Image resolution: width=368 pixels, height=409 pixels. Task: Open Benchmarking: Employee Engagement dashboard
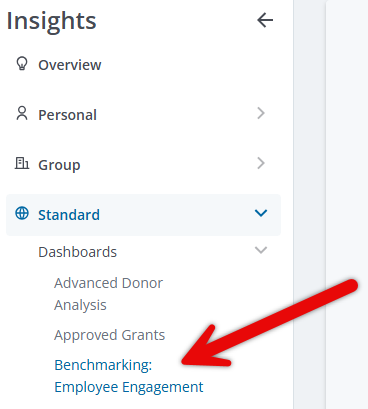(x=129, y=376)
